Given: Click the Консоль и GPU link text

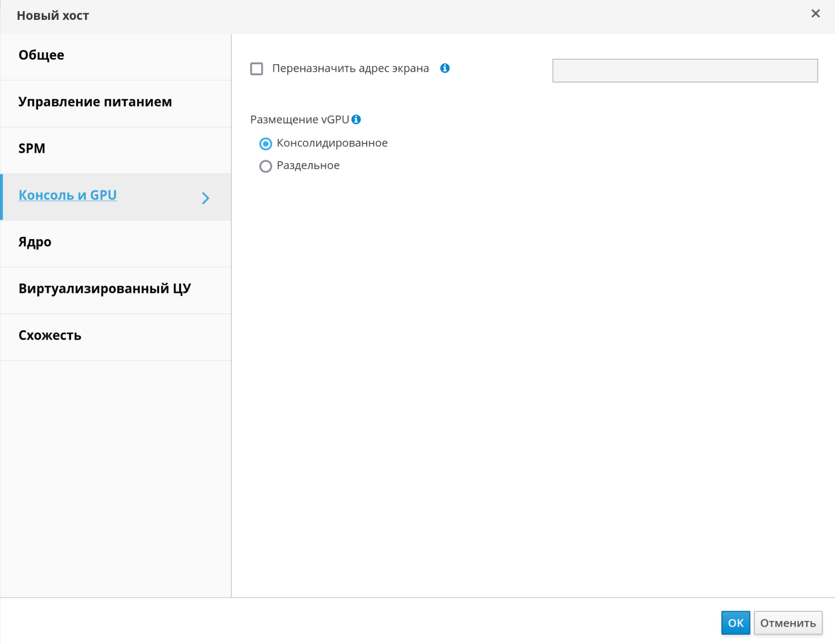Looking at the screenshot, I should tap(68, 195).
